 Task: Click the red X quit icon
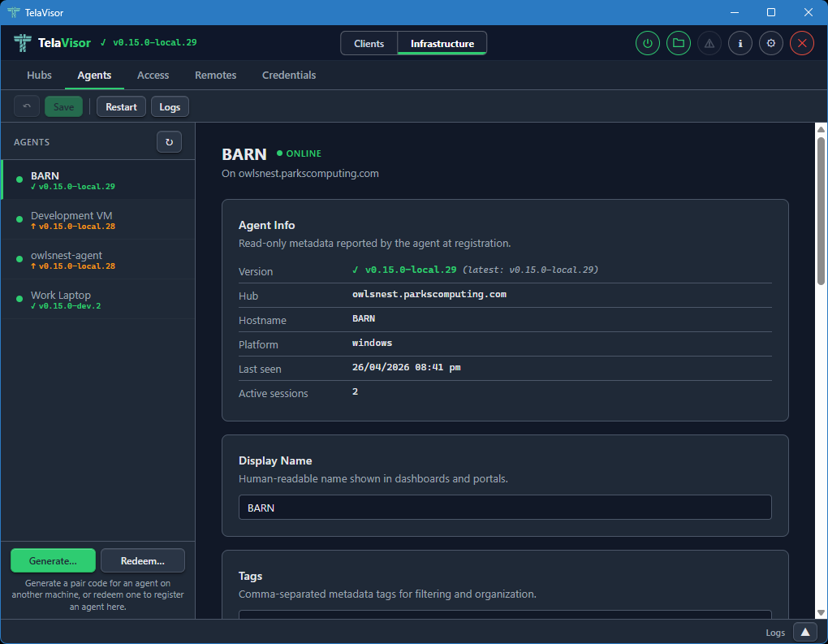802,43
